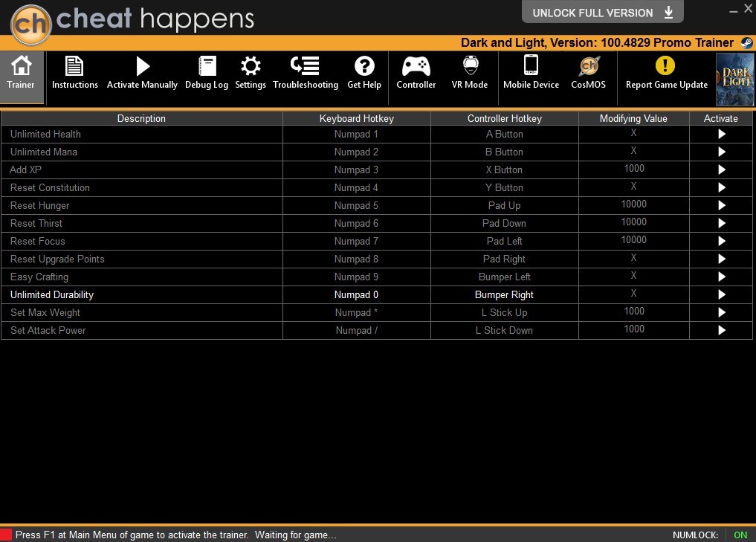This screenshot has height=542, width=756.
Task: Click the Dark and Light game thumbnail
Action: 735,80
